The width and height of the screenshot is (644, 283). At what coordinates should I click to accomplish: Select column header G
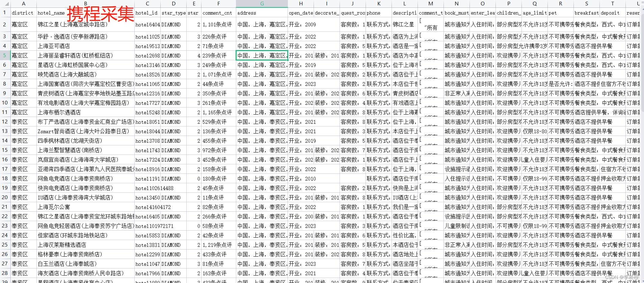coord(262,4)
